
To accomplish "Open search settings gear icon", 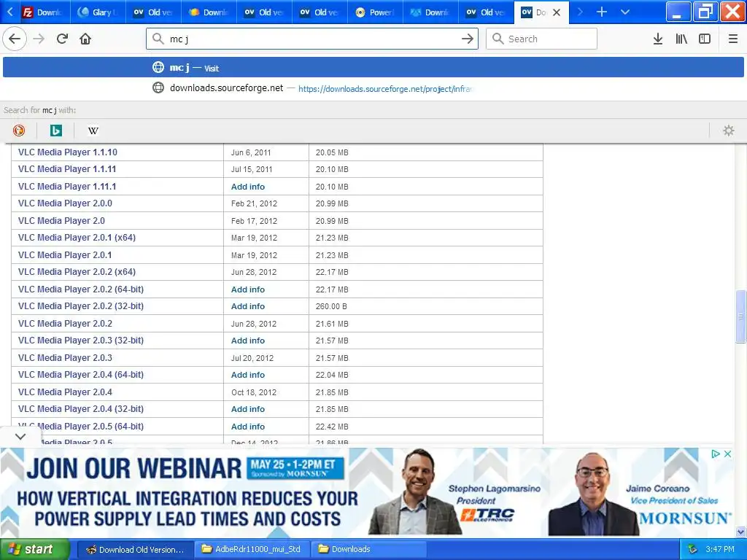I will pyautogui.click(x=729, y=131).
